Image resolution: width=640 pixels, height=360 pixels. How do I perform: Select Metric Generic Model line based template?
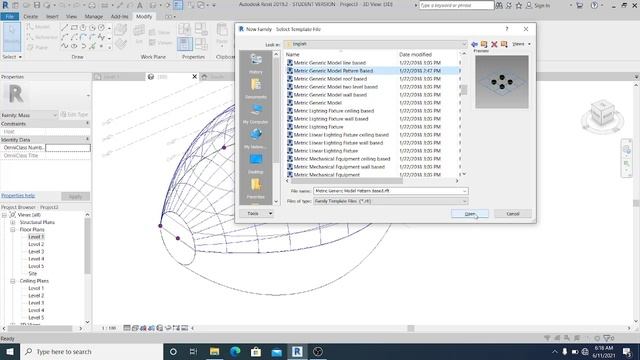click(330, 63)
